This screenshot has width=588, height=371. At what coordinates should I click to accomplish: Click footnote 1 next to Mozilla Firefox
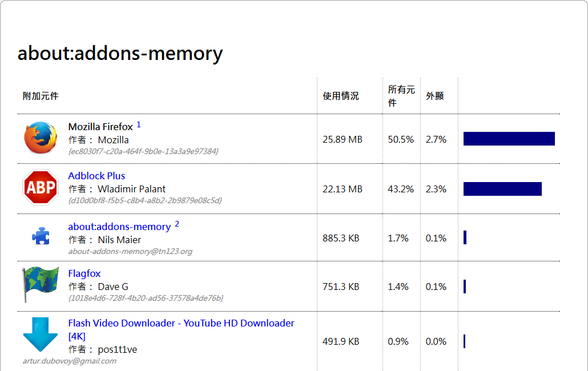click(x=139, y=124)
